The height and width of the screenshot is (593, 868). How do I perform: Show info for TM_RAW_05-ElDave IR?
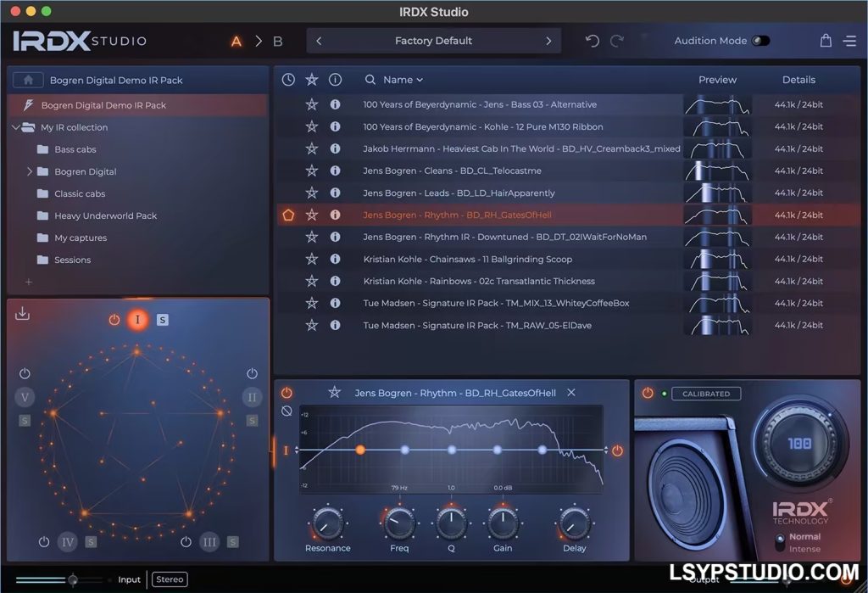coord(335,325)
